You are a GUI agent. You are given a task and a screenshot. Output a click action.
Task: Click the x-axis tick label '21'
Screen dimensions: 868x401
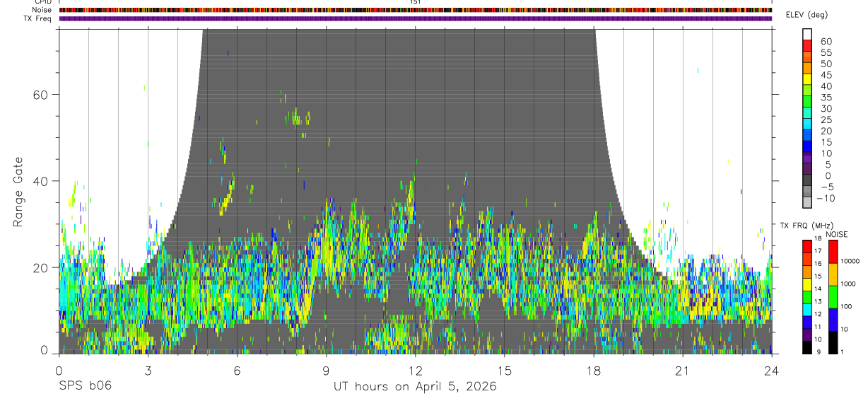pyautogui.click(x=682, y=371)
